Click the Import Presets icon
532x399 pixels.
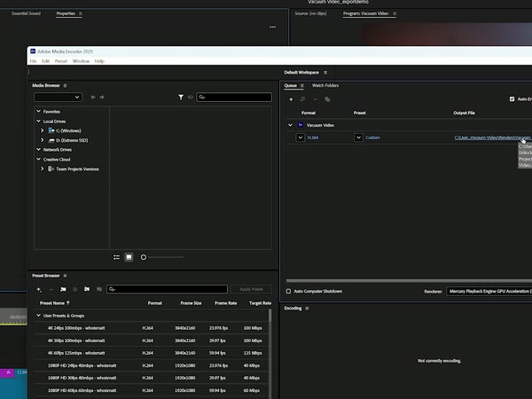coord(87,289)
